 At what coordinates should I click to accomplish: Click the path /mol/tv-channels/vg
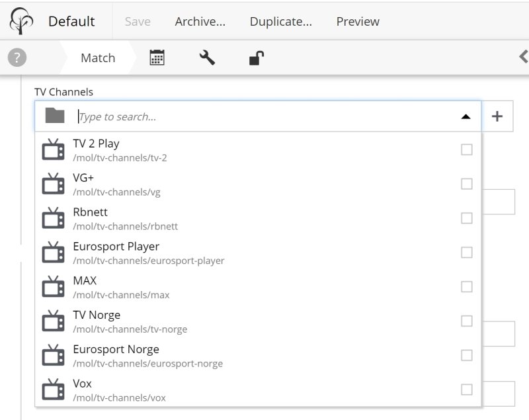tap(117, 192)
